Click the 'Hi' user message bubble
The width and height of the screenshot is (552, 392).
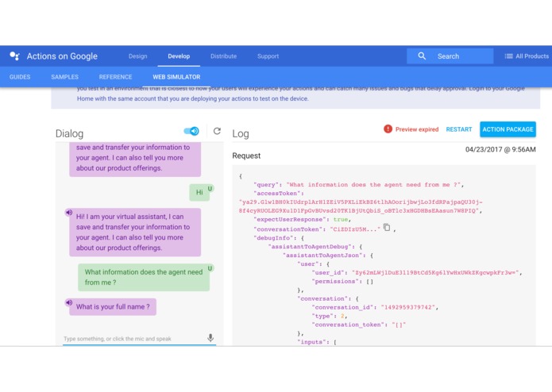199,192
